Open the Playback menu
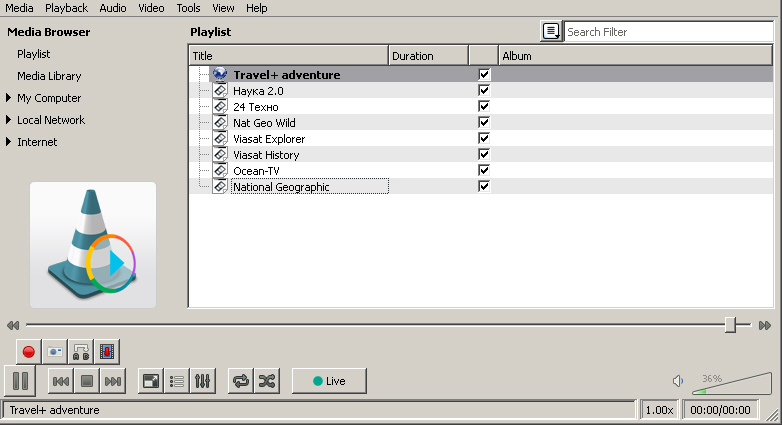782x425 pixels. point(66,8)
